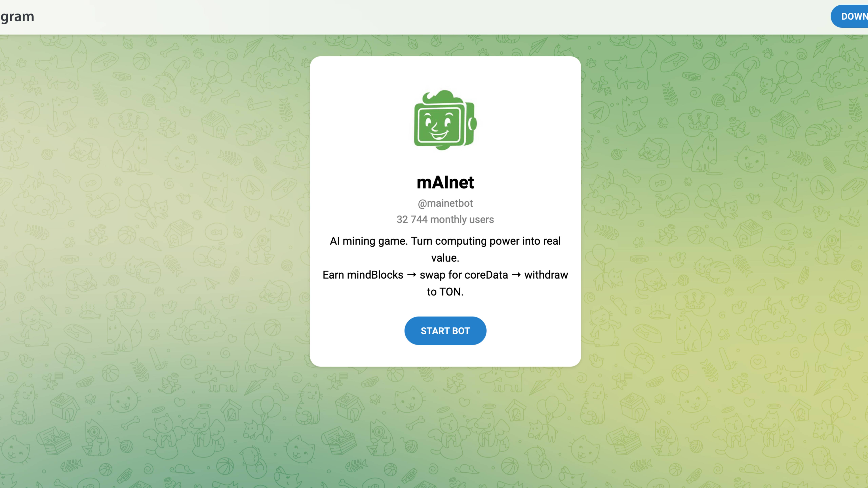Click the 'Earn mindBlocks' text
Image resolution: width=868 pixels, height=488 pixels.
[x=363, y=275]
